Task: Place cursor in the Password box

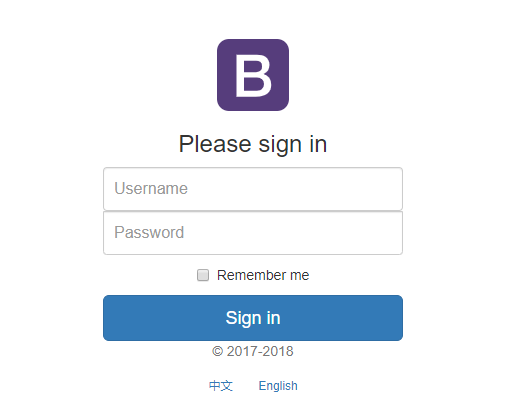Action: pos(253,233)
